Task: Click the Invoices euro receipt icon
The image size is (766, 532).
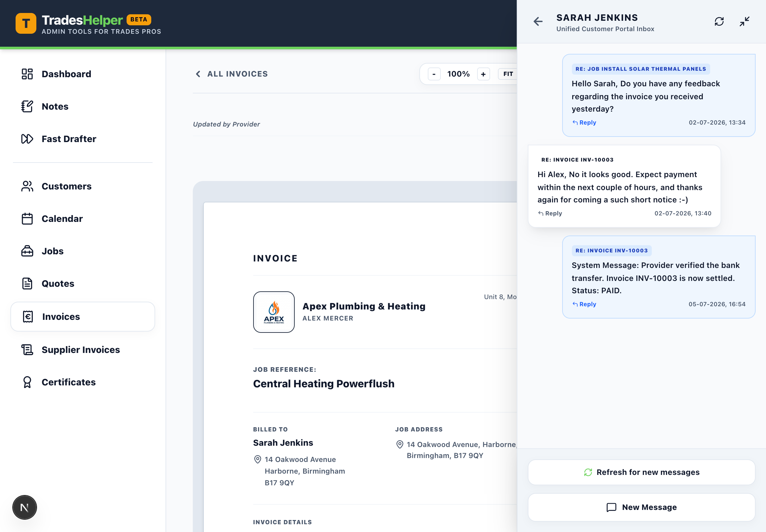Action: 28,316
